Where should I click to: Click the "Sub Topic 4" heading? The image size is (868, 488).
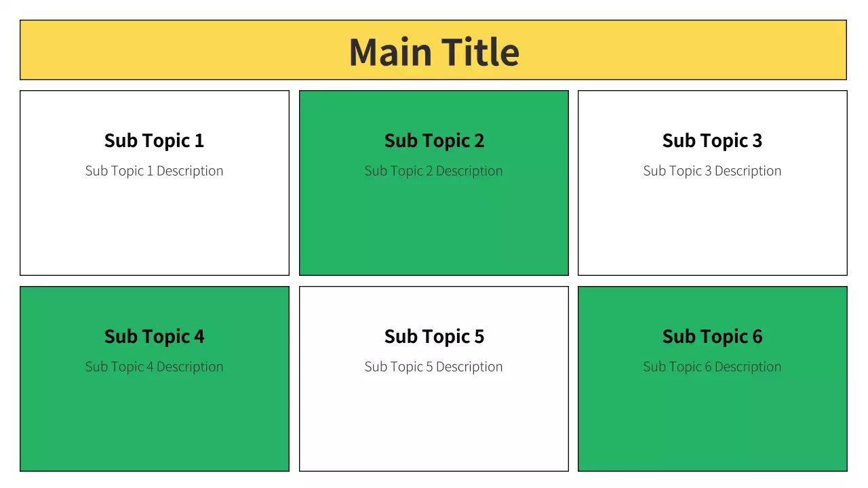(154, 336)
